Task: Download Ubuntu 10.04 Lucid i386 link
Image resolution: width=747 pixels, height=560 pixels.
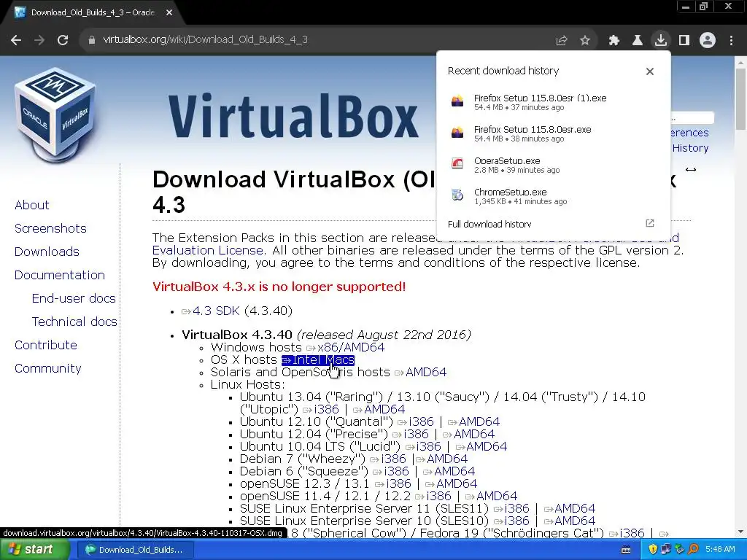Action: coord(423,447)
